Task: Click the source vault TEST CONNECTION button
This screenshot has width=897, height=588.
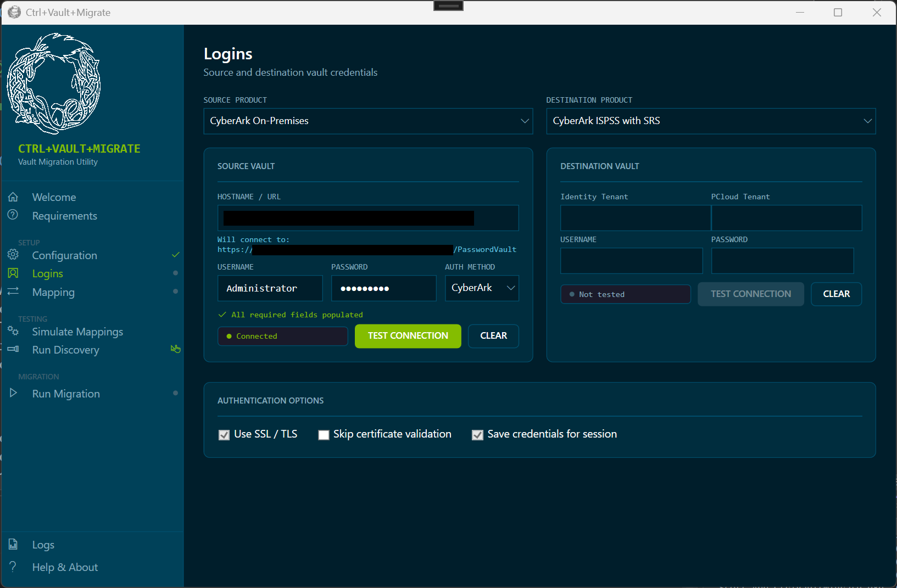Action: 408,336
